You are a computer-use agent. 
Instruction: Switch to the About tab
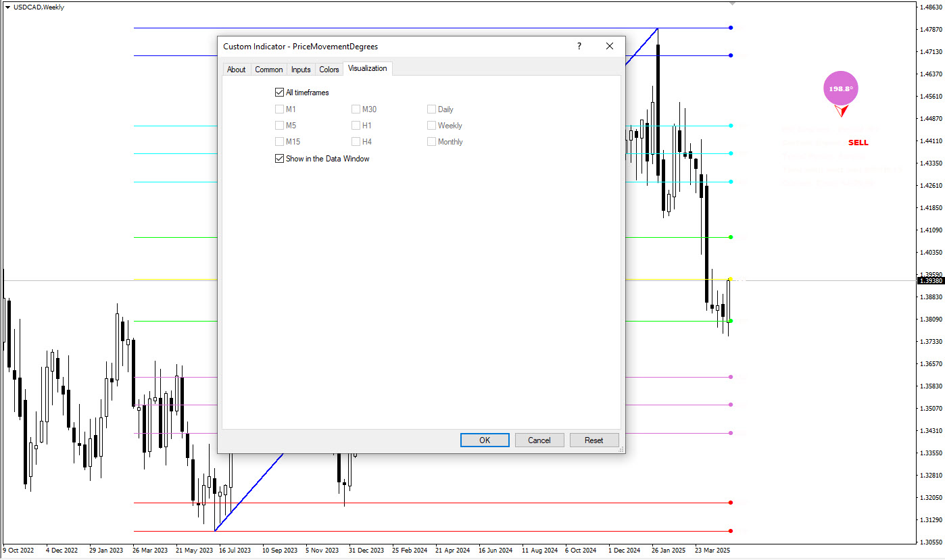pyautogui.click(x=237, y=70)
